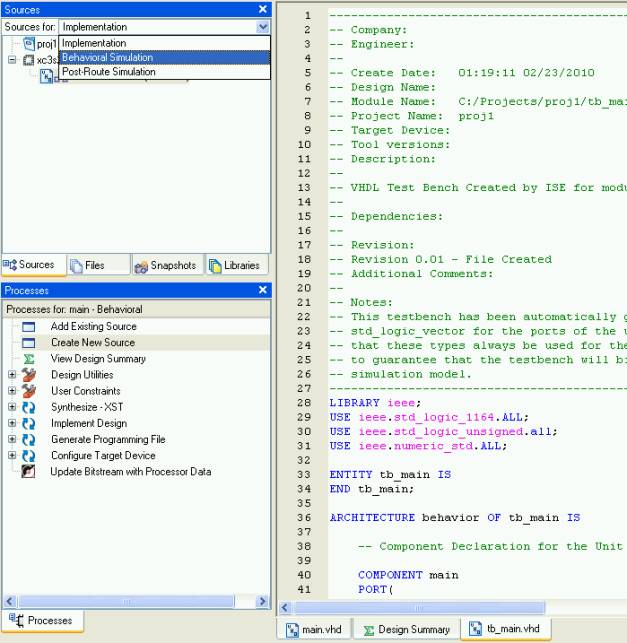Image resolution: width=627 pixels, height=643 pixels.
Task: Open the tb_main.vhd editor tab
Action: (x=506, y=629)
